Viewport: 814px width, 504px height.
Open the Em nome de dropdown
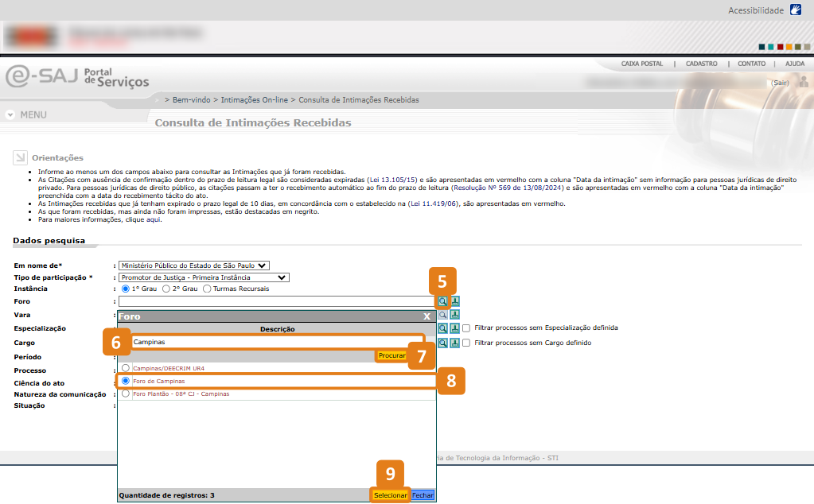point(193,265)
